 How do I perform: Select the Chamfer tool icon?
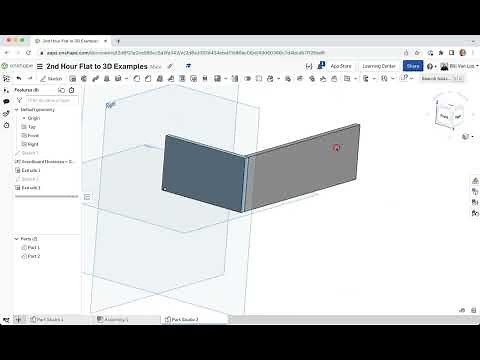click(148, 79)
